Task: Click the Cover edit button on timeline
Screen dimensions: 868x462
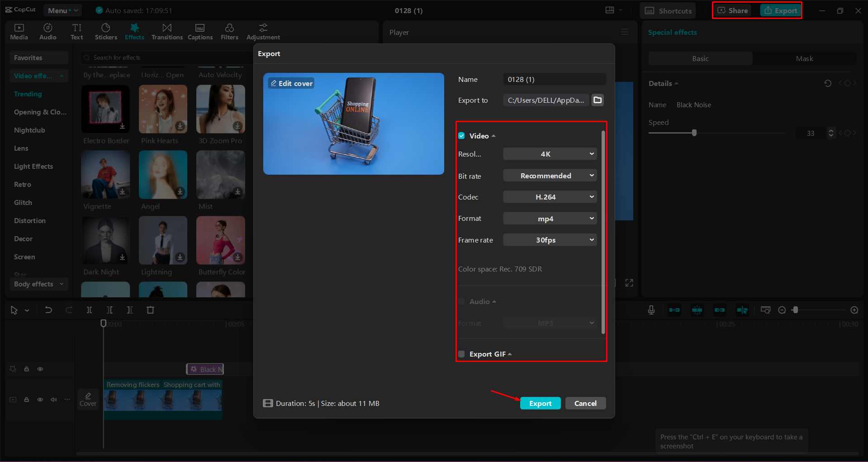Action: tap(88, 400)
